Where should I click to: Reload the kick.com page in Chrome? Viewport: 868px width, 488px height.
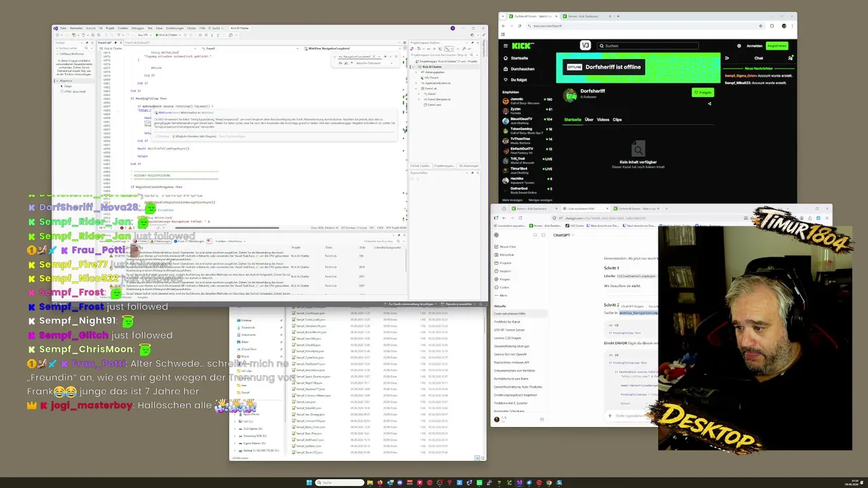519,26
